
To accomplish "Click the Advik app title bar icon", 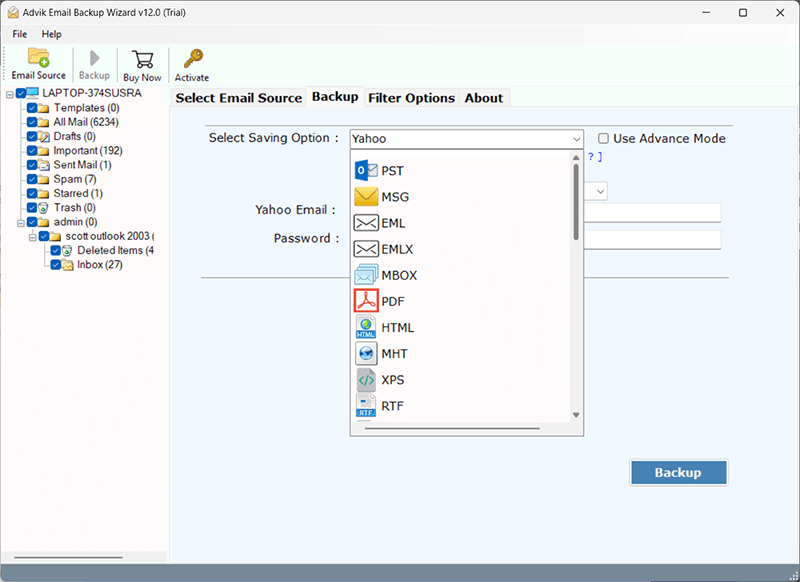I will (13, 13).
